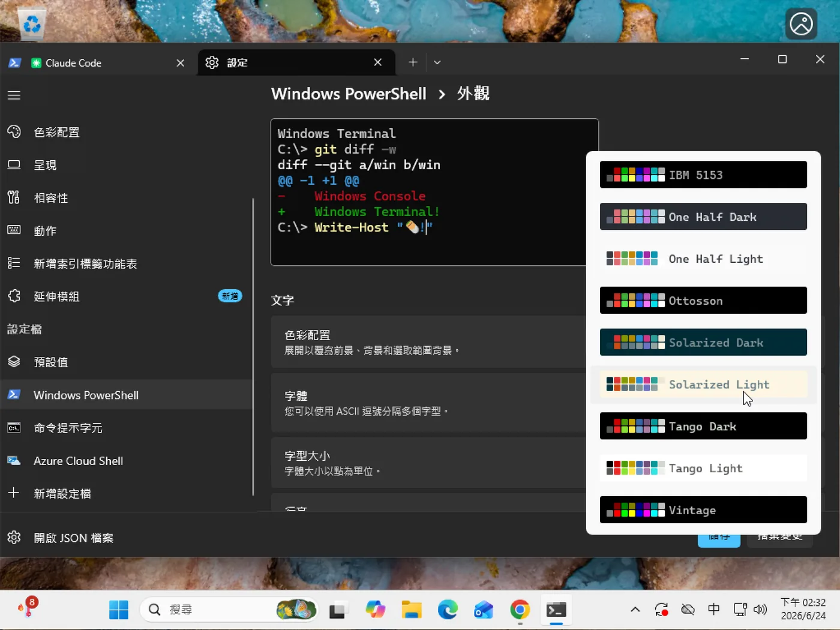Launch Copilot from the taskbar
Screen dimensions: 840x630
[x=376, y=610]
